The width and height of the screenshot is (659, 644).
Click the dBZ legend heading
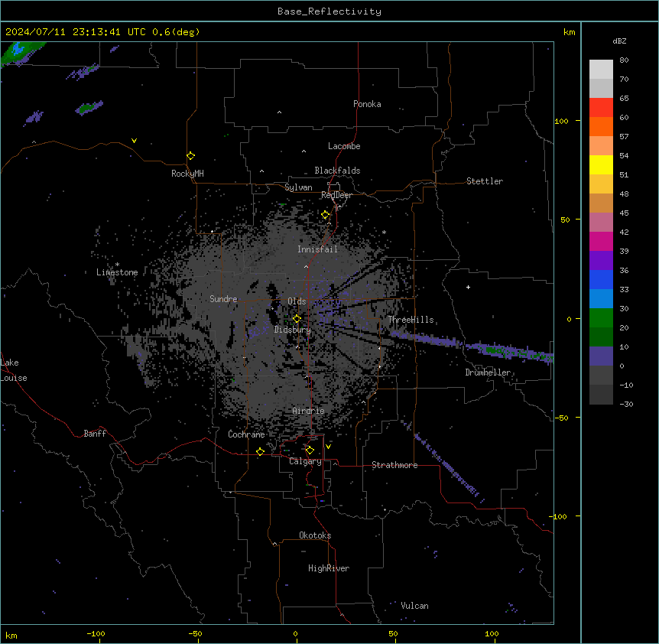pos(619,41)
